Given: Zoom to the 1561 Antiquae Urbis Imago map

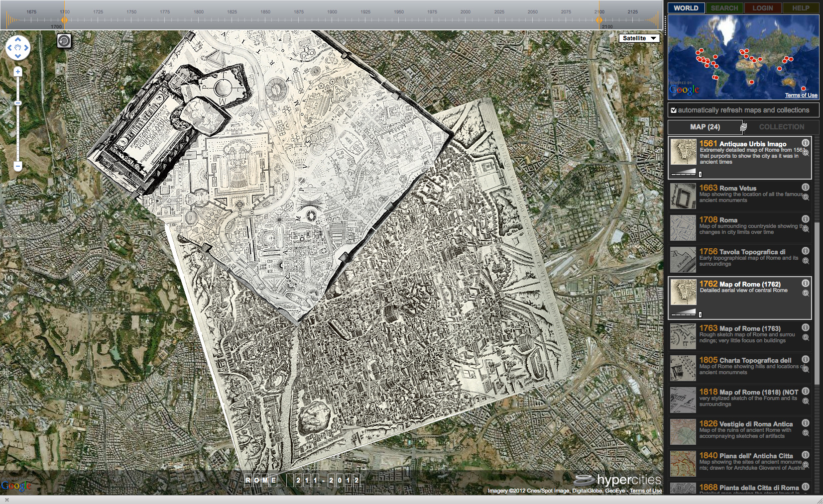Looking at the screenshot, I should point(806,153).
